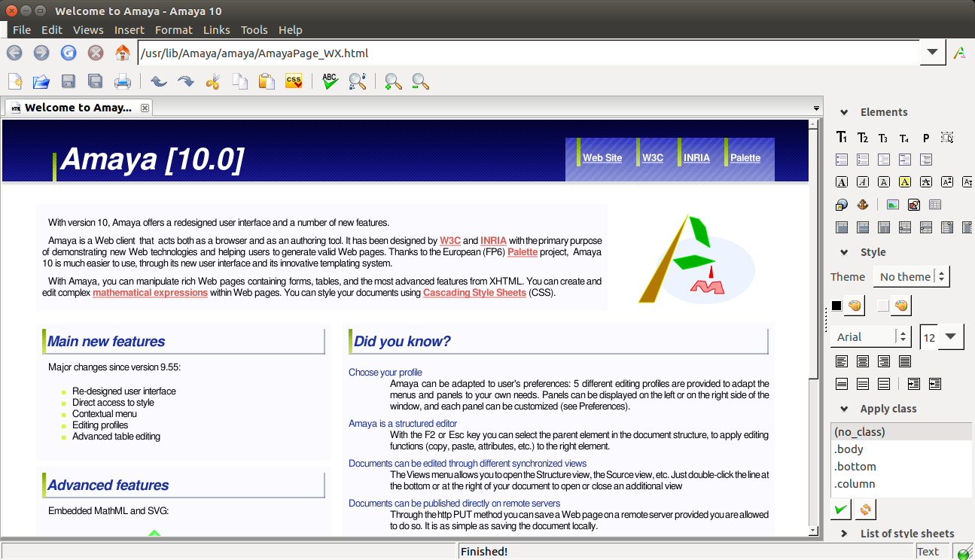Open the Theme dropdown showing No theme
975x560 pixels.
(911, 276)
